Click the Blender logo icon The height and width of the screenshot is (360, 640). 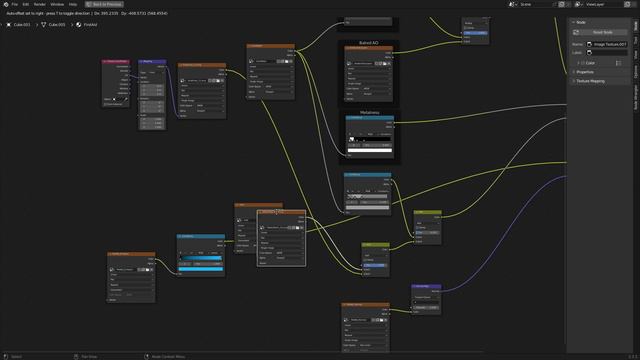pyautogui.click(x=6, y=4)
